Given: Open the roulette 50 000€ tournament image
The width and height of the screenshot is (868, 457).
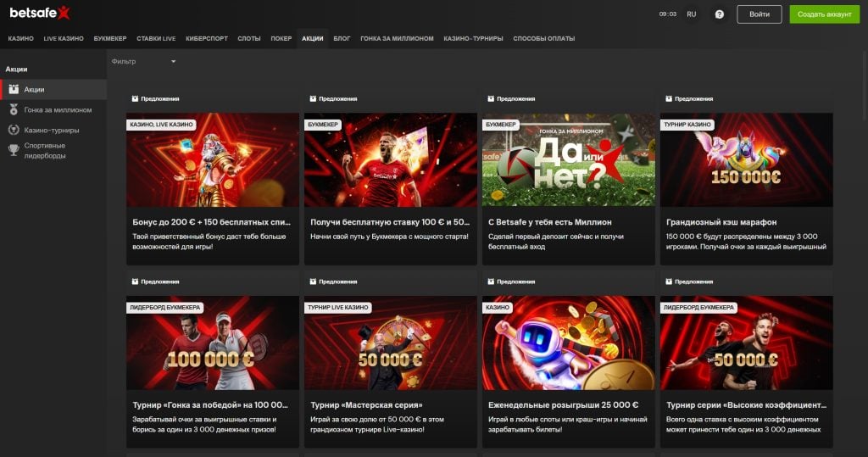Looking at the screenshot, I should click(391, 343).
